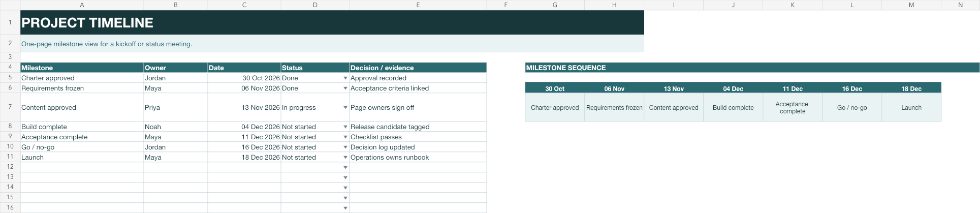Select the Operations owns runbook cell

(x=418, y=158)
